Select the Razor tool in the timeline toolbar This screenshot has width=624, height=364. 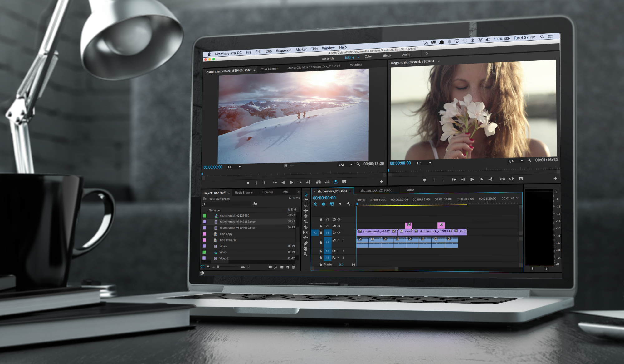(x=305, y=227)
